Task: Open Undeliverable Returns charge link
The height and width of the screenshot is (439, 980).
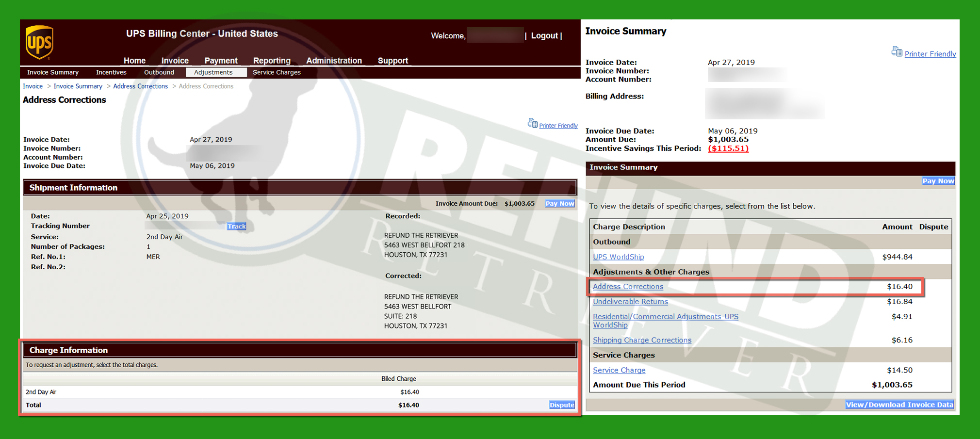Action: click(630, 301)
